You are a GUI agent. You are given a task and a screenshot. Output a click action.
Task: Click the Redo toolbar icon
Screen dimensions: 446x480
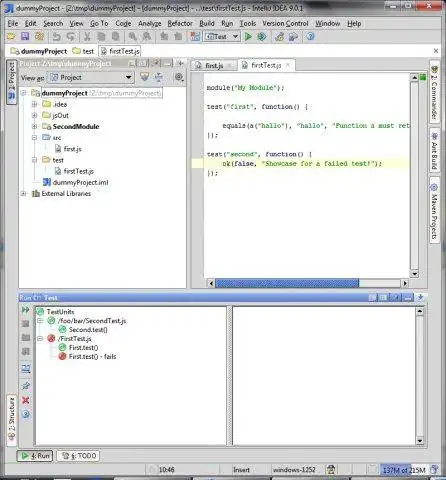tap(70, 36)
